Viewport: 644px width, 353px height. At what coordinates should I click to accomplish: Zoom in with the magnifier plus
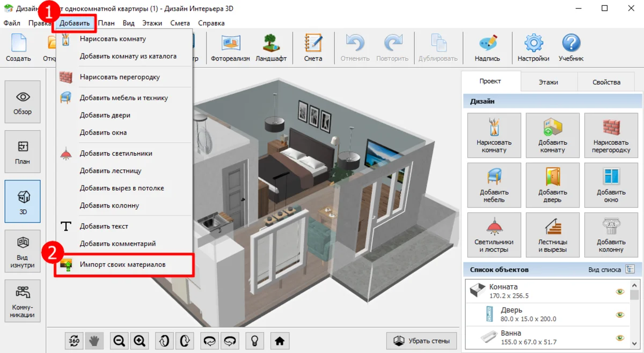coord(140,340)
